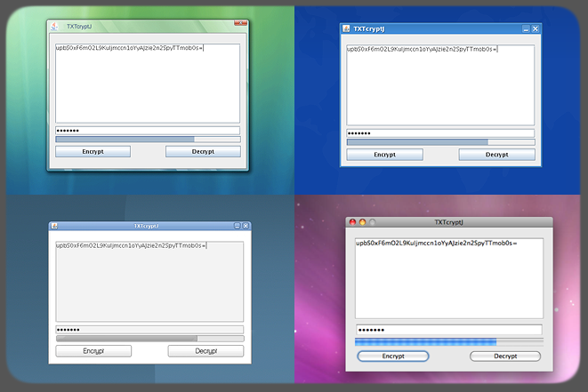The width and height of the screenshot is (588, 392).
Task: Select the Decrypt button in the macOS window
Action: click(505, 356)
